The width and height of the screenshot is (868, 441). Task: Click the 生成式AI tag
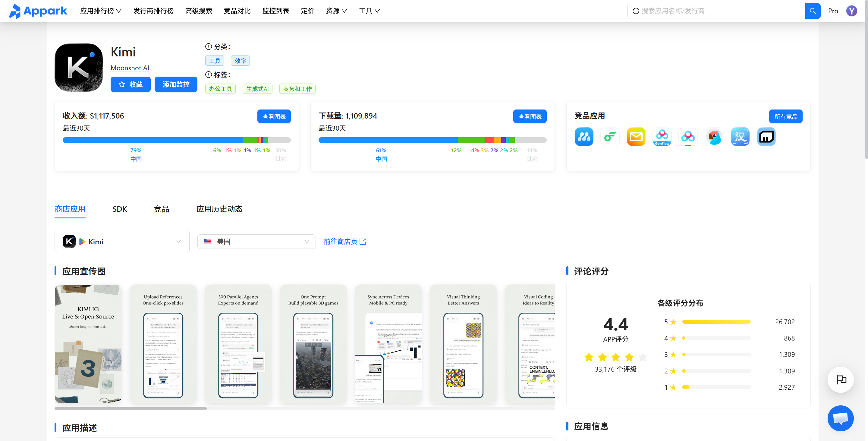pos(257,89)
